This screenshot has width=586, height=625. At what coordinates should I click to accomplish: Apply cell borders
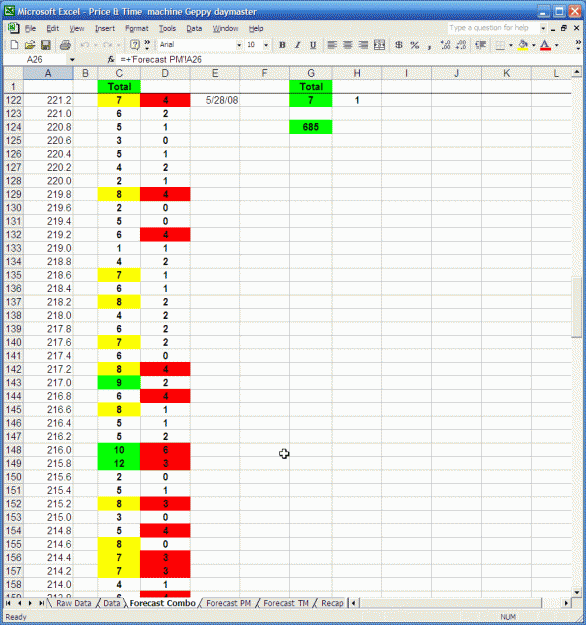[500, 45]
